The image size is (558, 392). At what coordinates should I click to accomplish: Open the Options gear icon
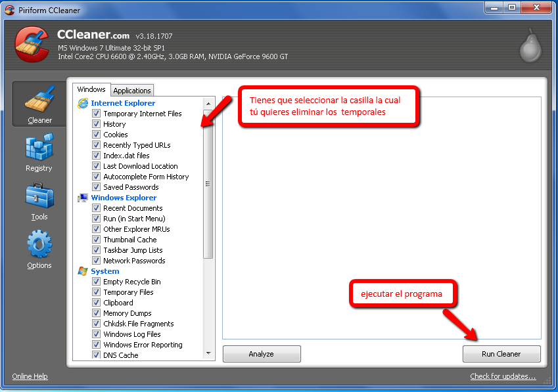[x=39, y=246]
